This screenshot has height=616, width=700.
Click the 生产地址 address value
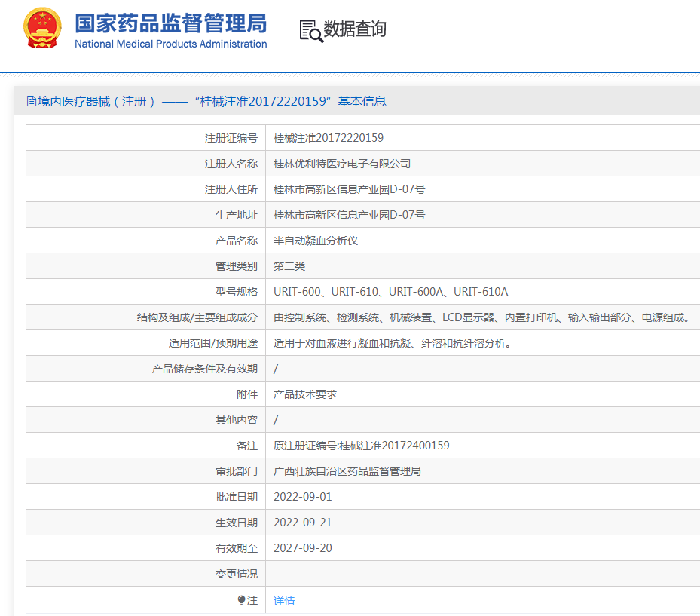click(349, 215)
